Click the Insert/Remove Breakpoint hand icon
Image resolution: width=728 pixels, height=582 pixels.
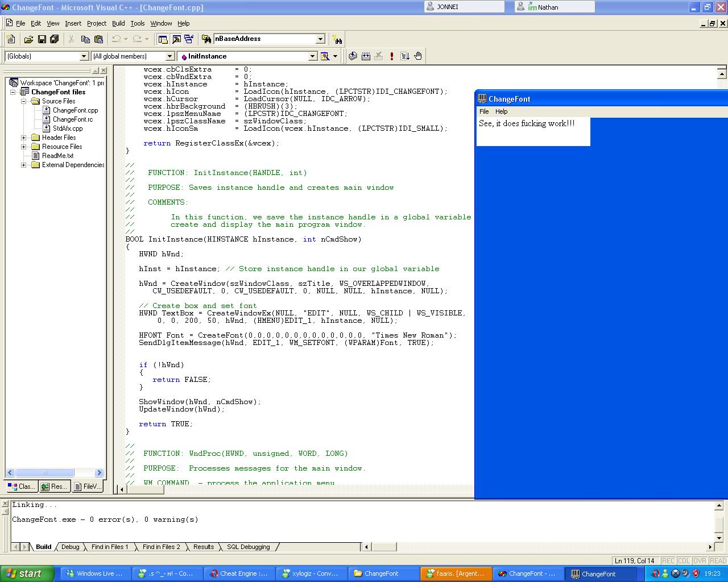(x=418, y=56)
